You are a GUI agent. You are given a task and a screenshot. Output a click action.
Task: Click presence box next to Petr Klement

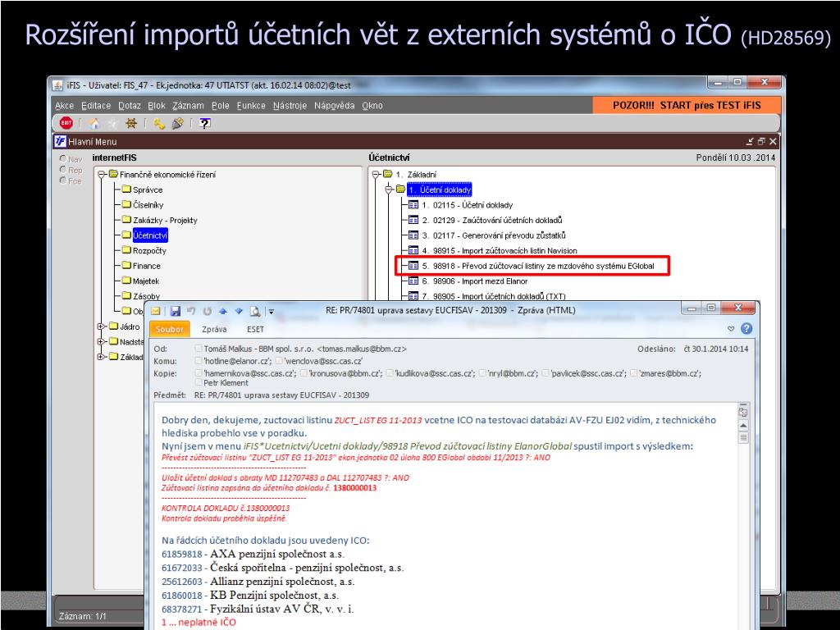tap(199, 382)
